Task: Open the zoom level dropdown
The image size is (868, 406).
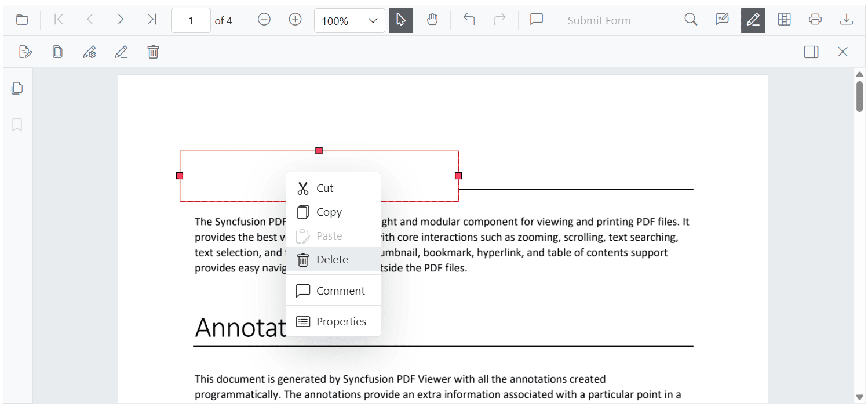Action: [x=349, y=20]
